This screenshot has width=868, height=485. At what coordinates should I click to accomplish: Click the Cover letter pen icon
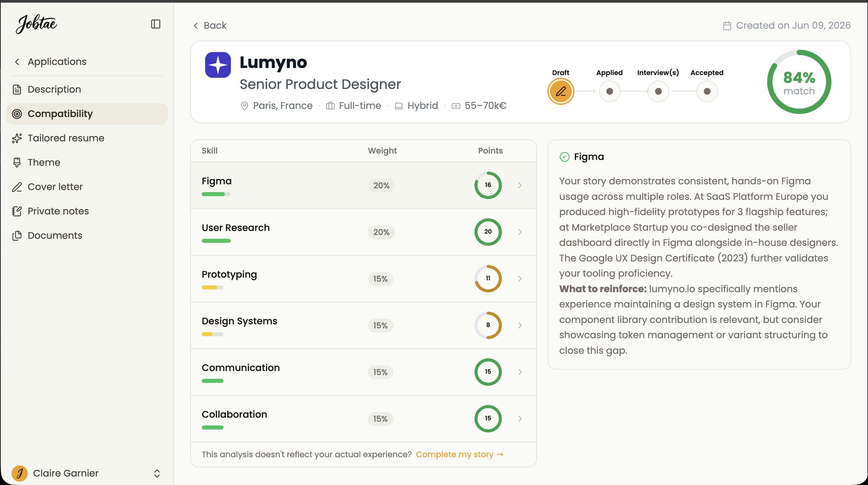[17, 187]
